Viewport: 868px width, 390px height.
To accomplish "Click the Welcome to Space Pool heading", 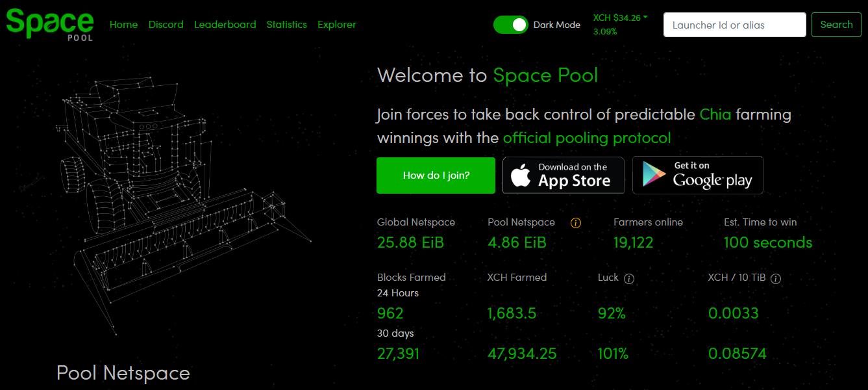I will [x=488, y=75].
